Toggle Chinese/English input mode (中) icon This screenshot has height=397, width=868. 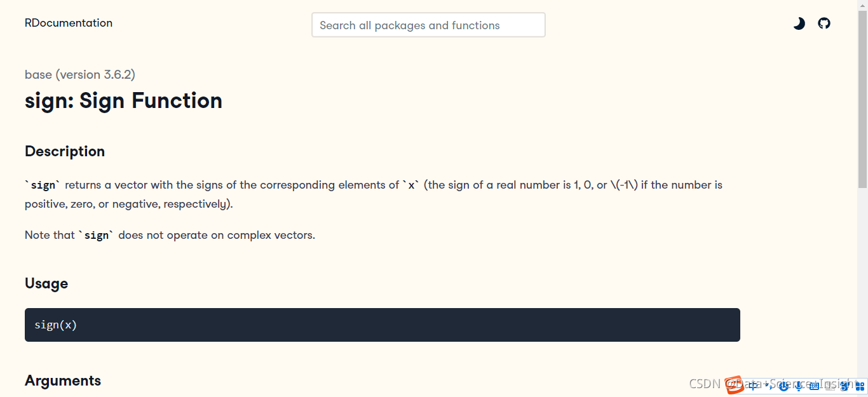pyautogui.click(x=754, y=385)
